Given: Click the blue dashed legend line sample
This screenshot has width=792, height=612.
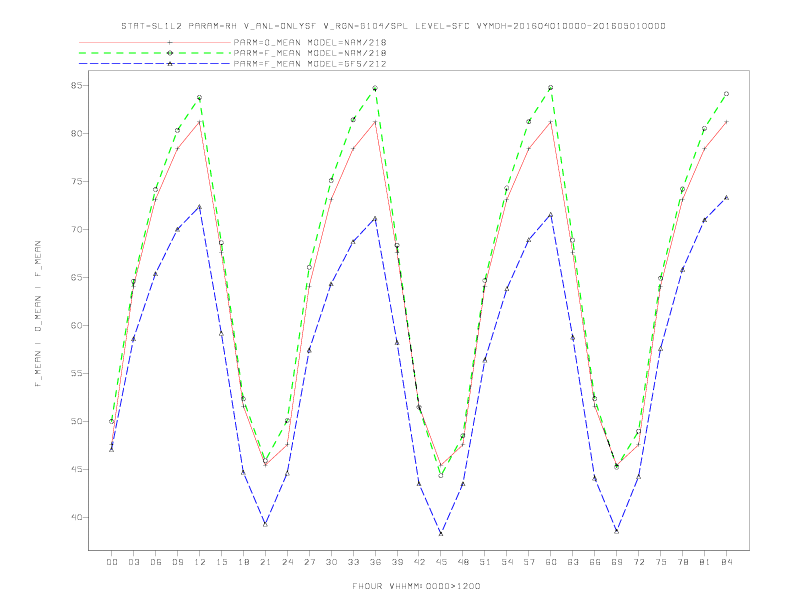Looking at the screenshot, I should pos(155,64).
